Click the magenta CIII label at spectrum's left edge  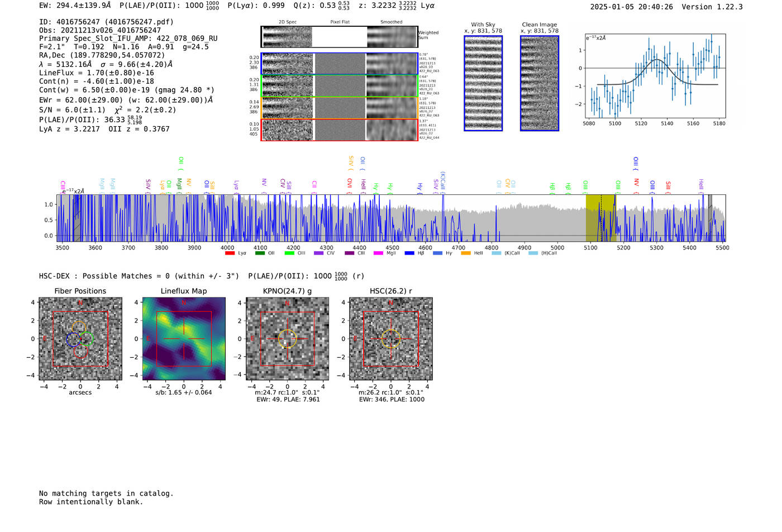click(x=63, y=186)
